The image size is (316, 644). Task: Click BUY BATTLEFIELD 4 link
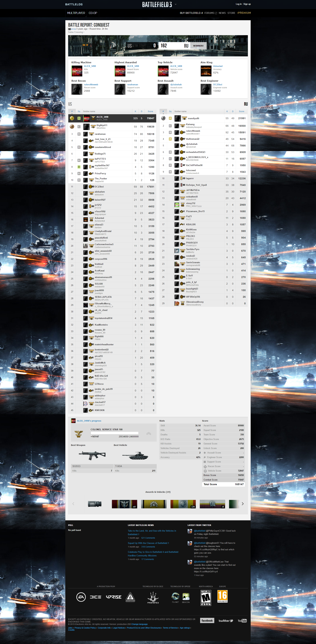[191, 13]
